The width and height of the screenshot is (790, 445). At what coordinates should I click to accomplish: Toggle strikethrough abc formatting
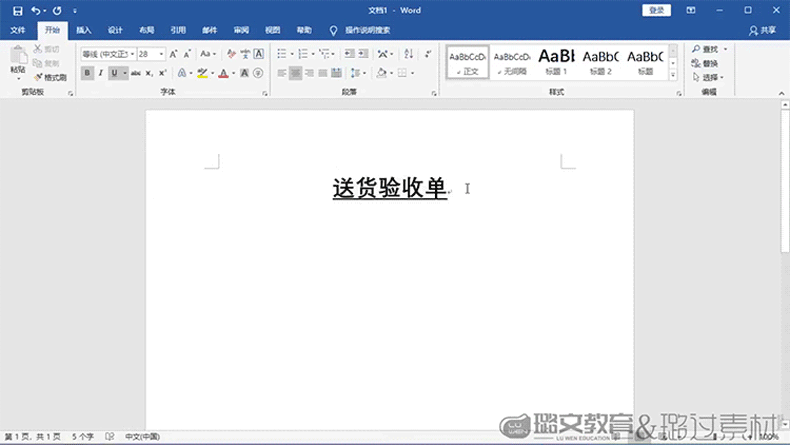point(136,73)
